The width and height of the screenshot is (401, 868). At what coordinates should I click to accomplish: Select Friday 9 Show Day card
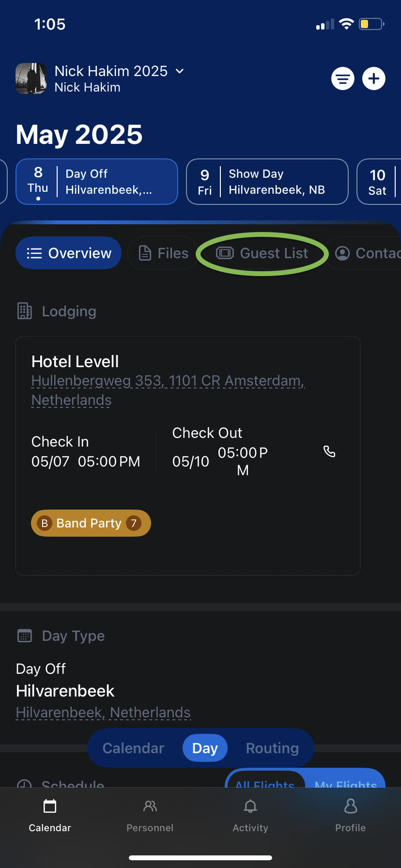(x=267, y=182)
